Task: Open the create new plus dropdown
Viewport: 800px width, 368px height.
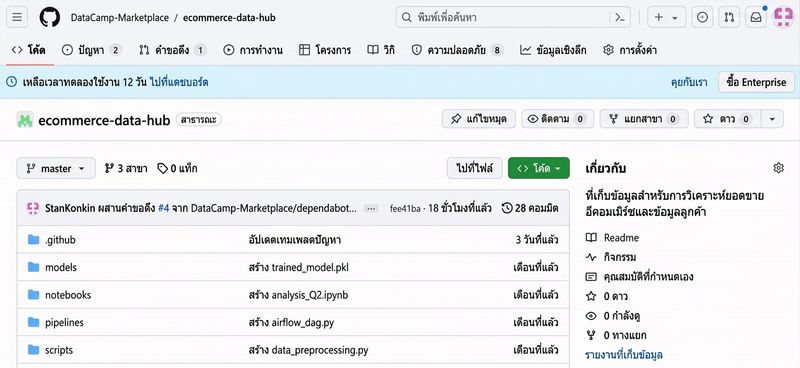Action: pyautogui.click(x=666, y=17)
